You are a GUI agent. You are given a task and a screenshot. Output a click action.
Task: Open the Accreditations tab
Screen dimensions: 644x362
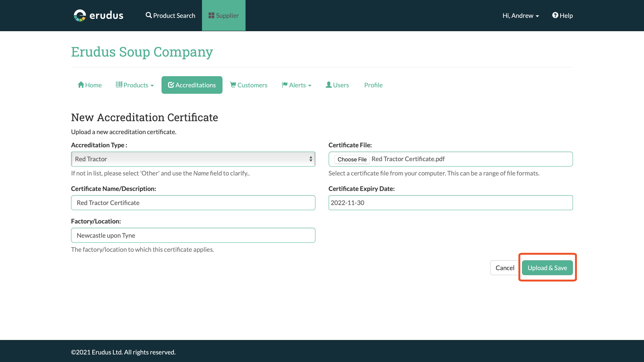coord(192,85)
